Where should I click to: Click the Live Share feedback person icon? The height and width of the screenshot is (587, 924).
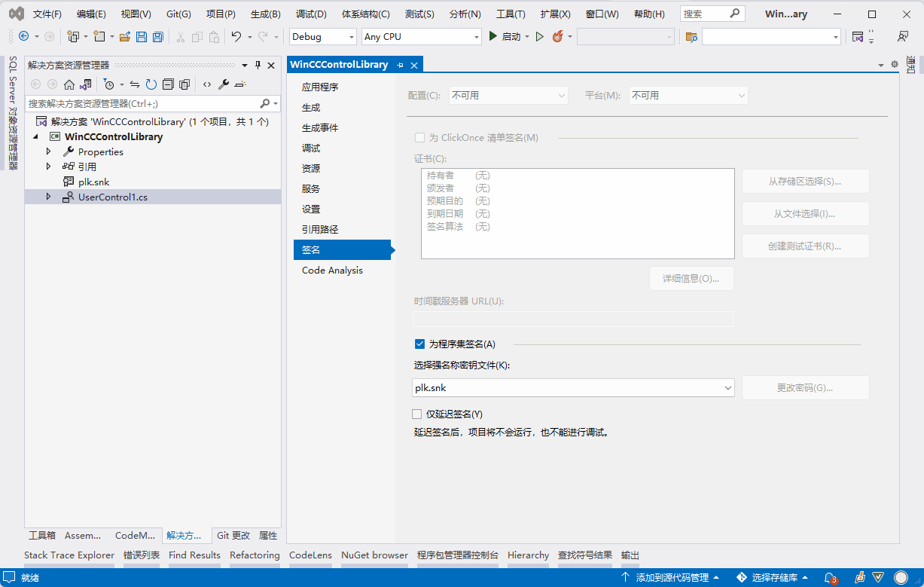point(902,36)
